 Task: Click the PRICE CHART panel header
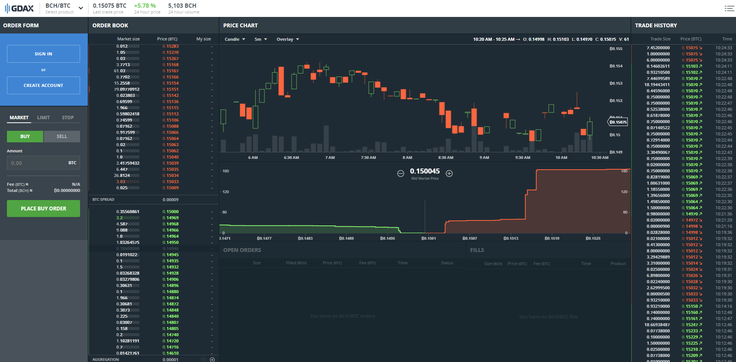click(240, 25)
